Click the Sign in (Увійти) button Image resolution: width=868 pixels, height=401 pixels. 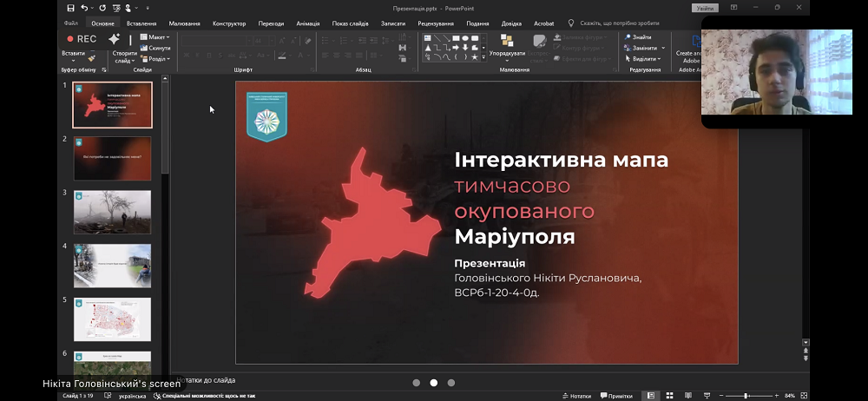tap(704, 8)
